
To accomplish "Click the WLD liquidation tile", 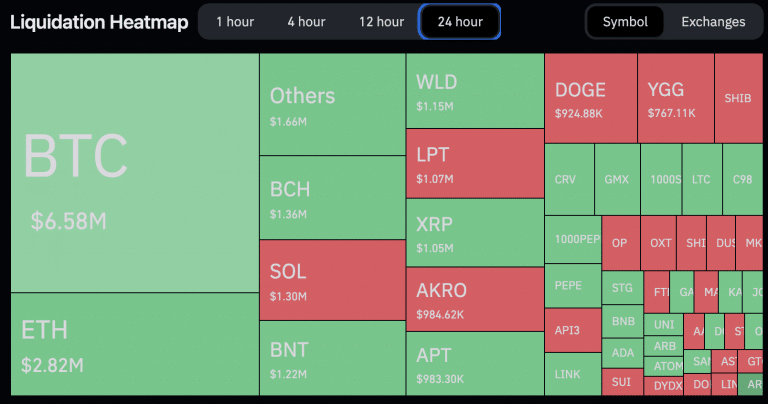I will pyautogui.click(x=475, y=90).
